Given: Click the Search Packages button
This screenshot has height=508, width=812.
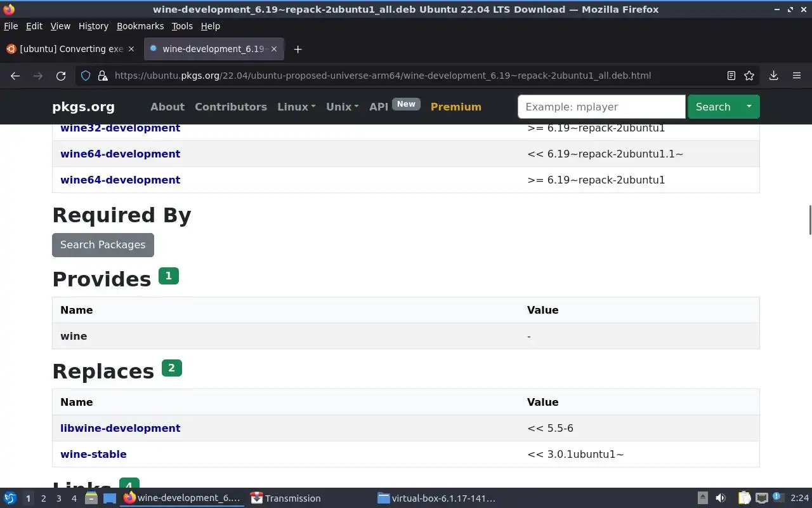Looking at the screenshot, I should click(x=103, y=244).
